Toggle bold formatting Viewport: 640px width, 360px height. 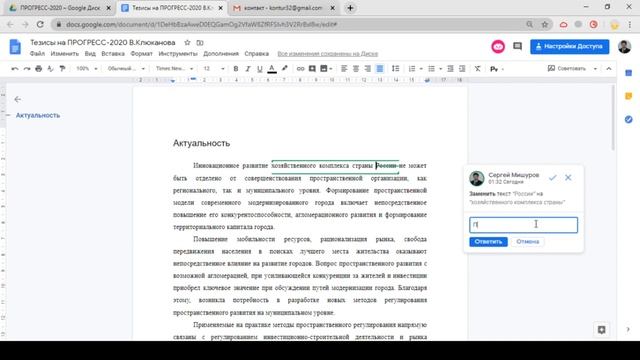pos(236,69)
